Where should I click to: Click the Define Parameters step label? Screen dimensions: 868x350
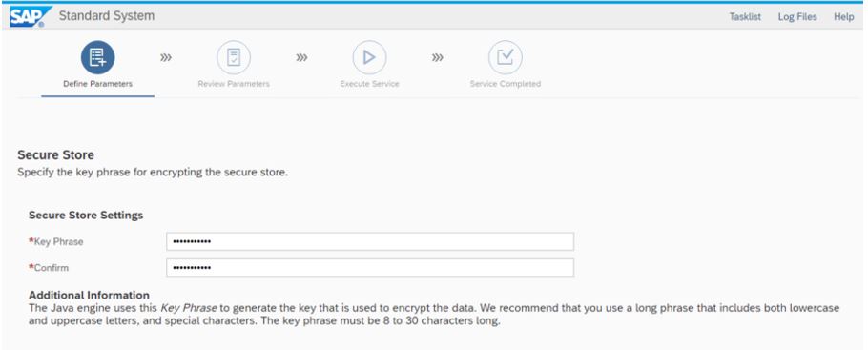pyautogui.click(x=98, y=84)
